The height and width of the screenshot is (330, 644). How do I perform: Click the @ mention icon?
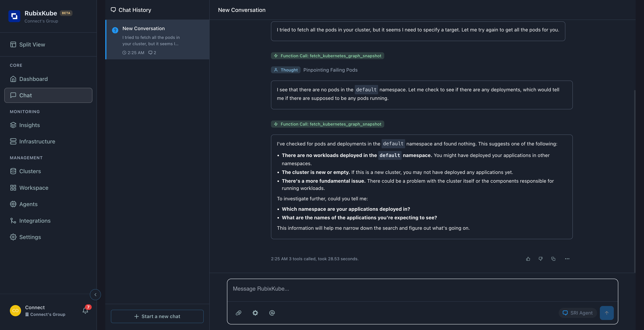point(272,313)
